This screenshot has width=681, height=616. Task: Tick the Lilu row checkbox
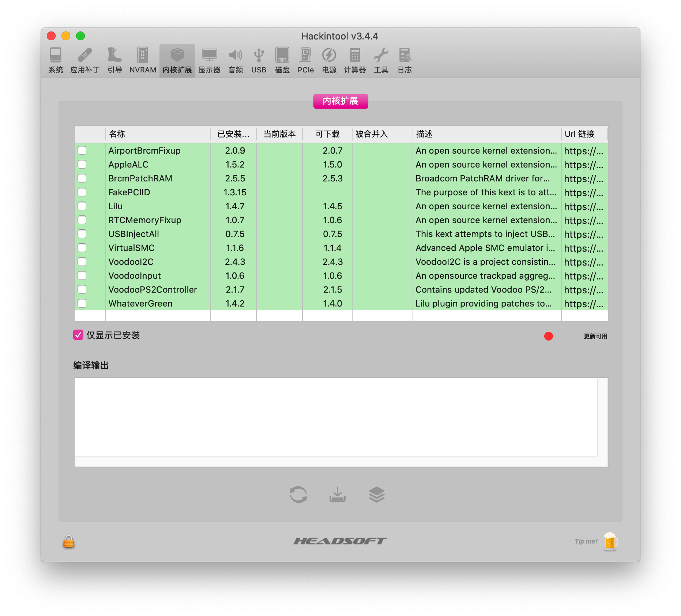tap(82, 206)
